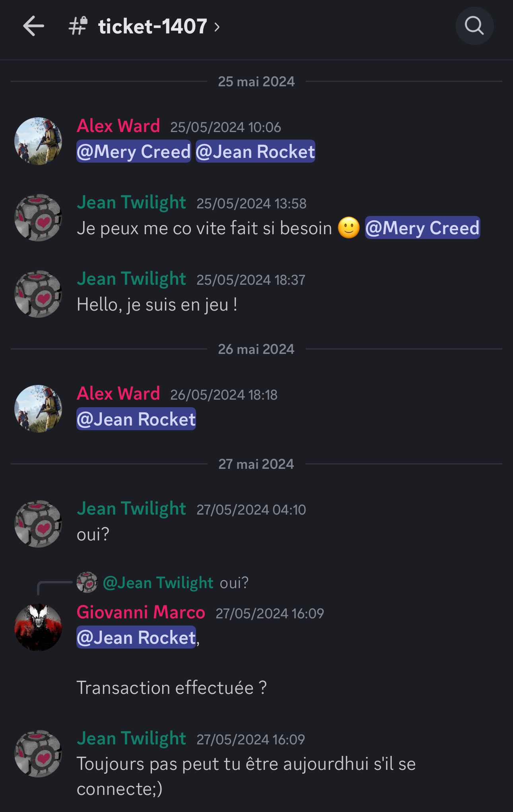Tap @Mery Creed mention after the smiley

pos(422,228)
